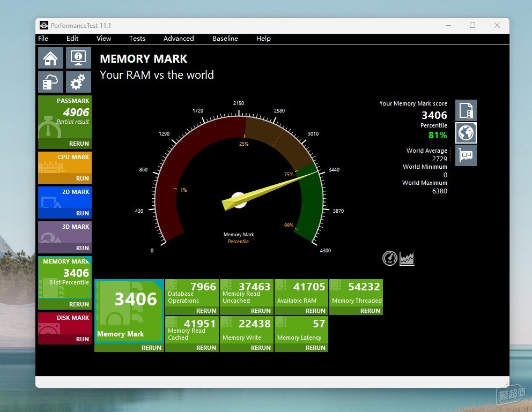This screenshot has height=412, width=532.
Task: Click the Memory Read Uncached 37463 tile
Action: coord(247,293)
